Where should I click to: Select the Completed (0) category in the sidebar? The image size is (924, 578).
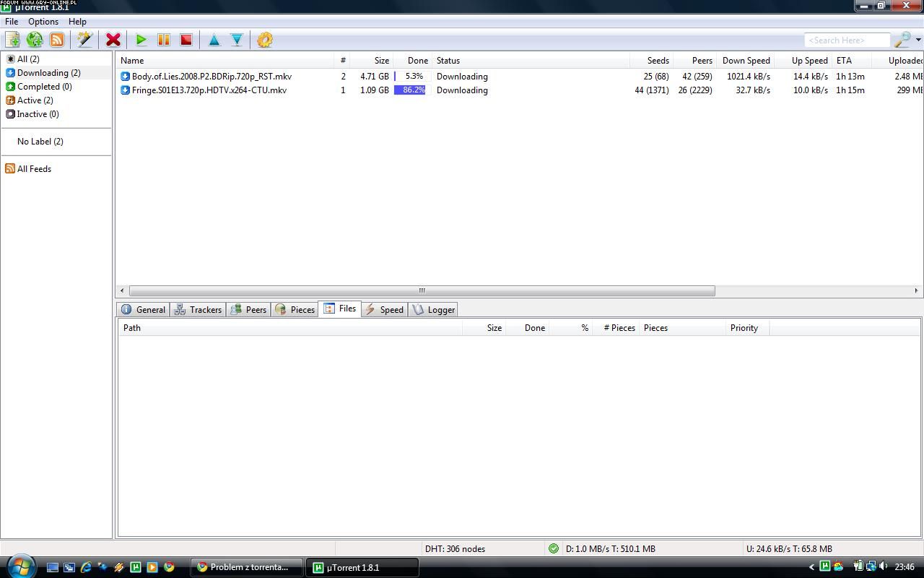tap(44, 87)
